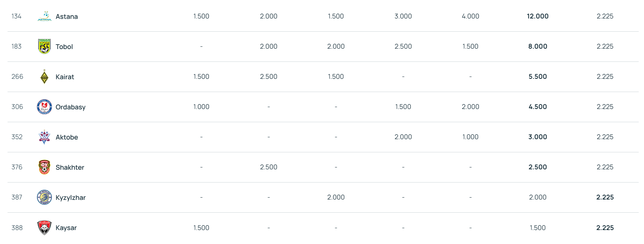
Task: Open the Kaysar team name link
Action: pyautogui.click(x=66, y=228)
